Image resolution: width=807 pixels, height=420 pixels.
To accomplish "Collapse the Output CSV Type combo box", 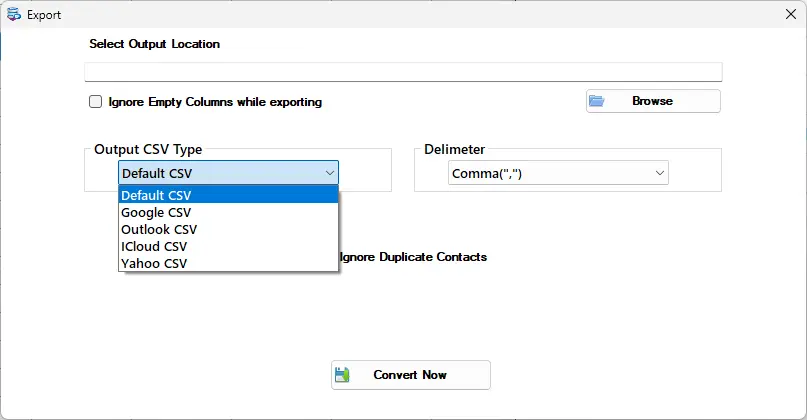I will [x=229, y=173].
